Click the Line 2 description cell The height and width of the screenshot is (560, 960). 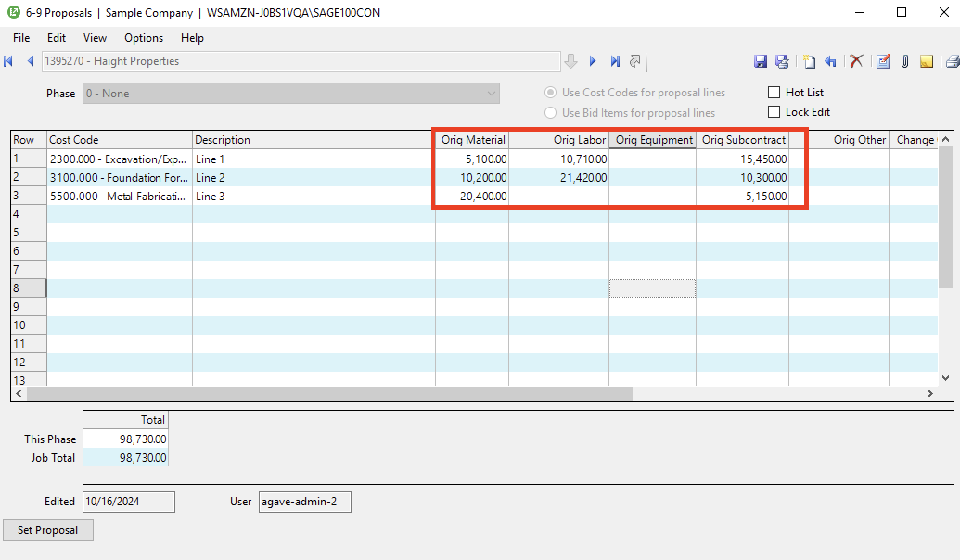click(x=314, y=178)
